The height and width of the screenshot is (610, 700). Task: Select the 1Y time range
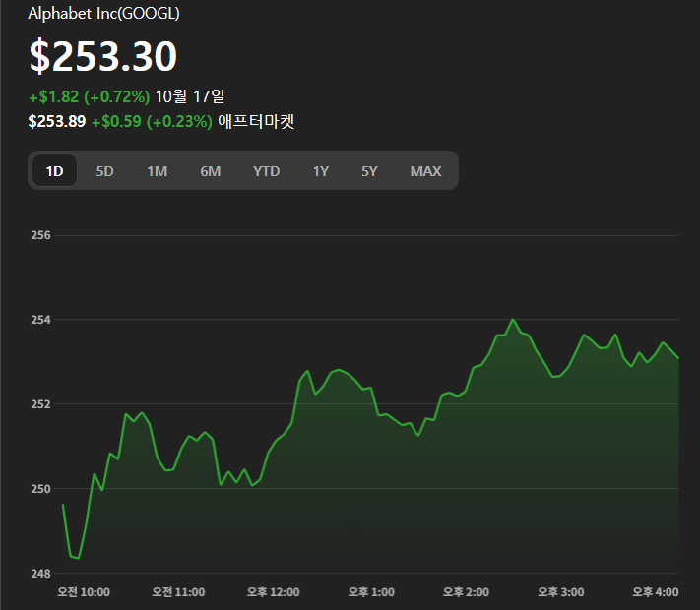[x=321, y=171]
